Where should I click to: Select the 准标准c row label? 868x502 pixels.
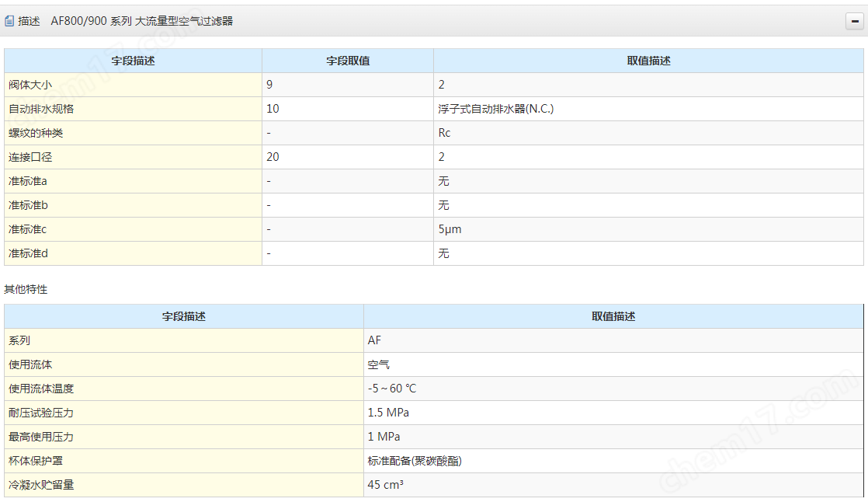(x=28, y=228)
